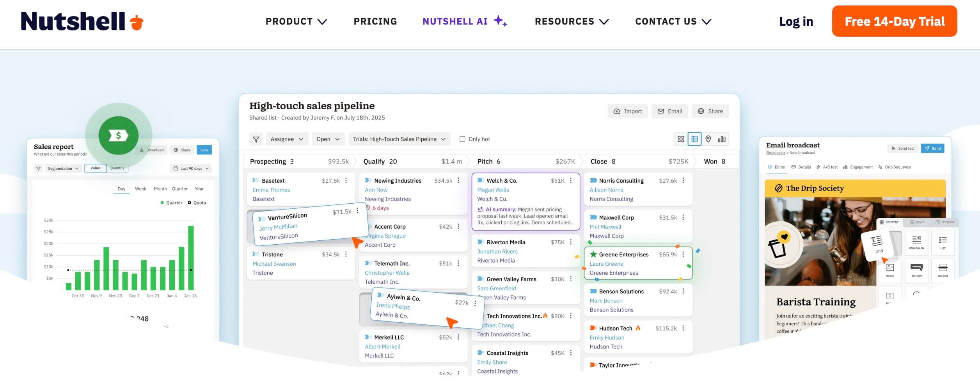Open the three-dot menu for Basetext
The height and width of the screenshot is (391, 980).
(x=346, y=181)
